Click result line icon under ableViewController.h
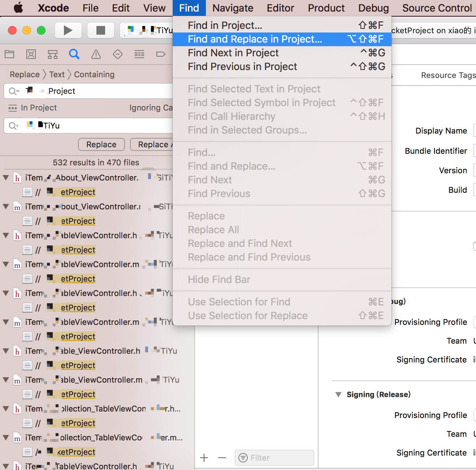 click(x=27, y=250)
